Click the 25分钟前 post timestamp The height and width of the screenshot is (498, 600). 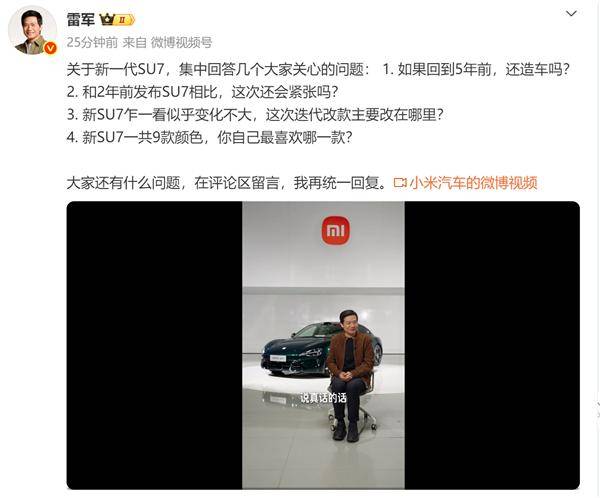(92, 42)
